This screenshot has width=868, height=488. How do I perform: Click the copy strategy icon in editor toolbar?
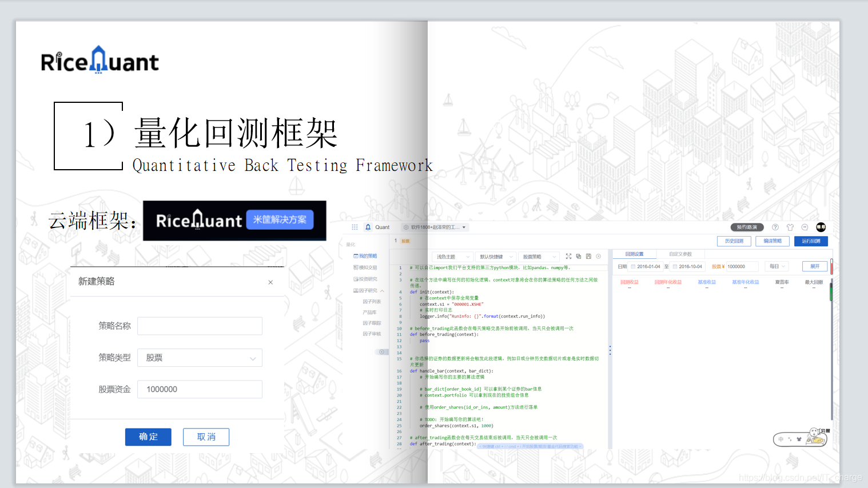(579, 257)
